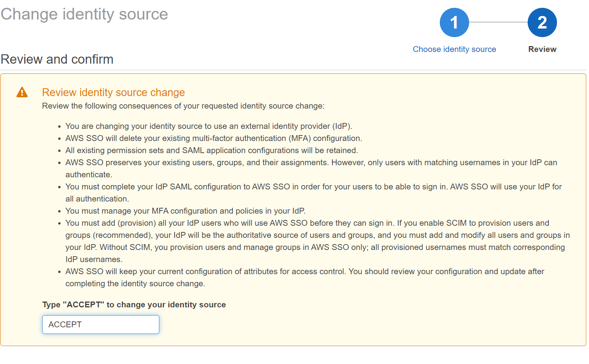Click the bullet about managing MFA policies
The image size is (589, 364).
tap(186, 211)
